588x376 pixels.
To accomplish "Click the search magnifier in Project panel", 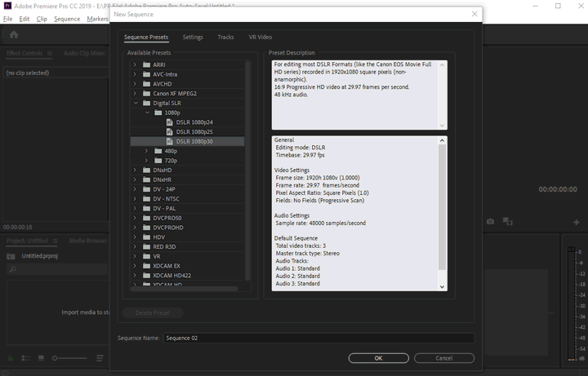I will coord(13,269).
